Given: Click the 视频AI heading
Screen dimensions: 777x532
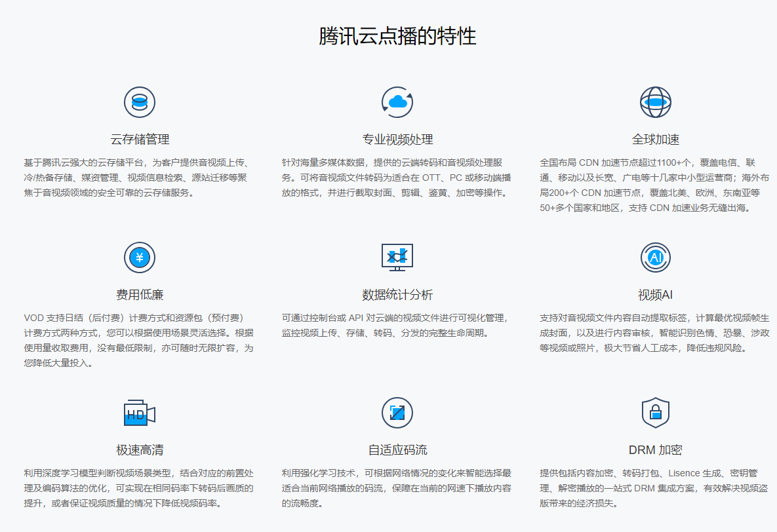Looking at the screenshot, I should [x=656, y=295].
